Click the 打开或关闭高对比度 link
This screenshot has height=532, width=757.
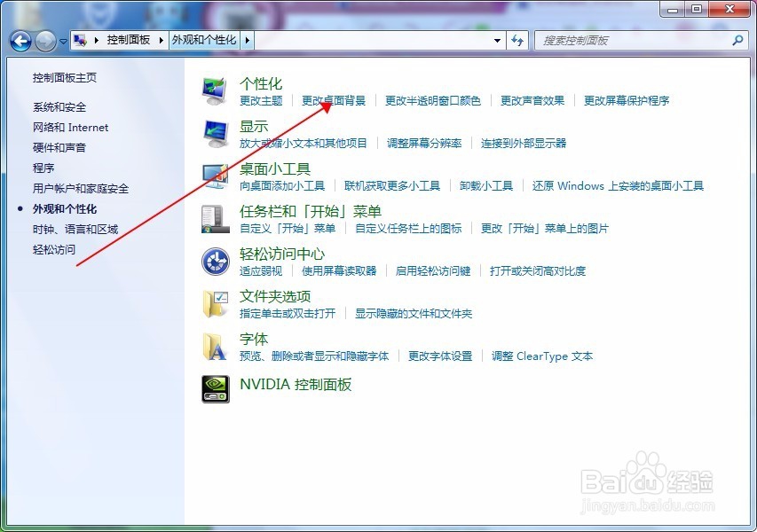click(538, 270)
